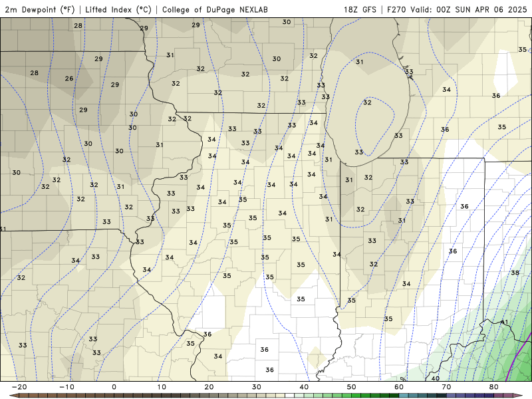Click the "00Z SUN APR 06 2025" valid time

click(481, 9)
